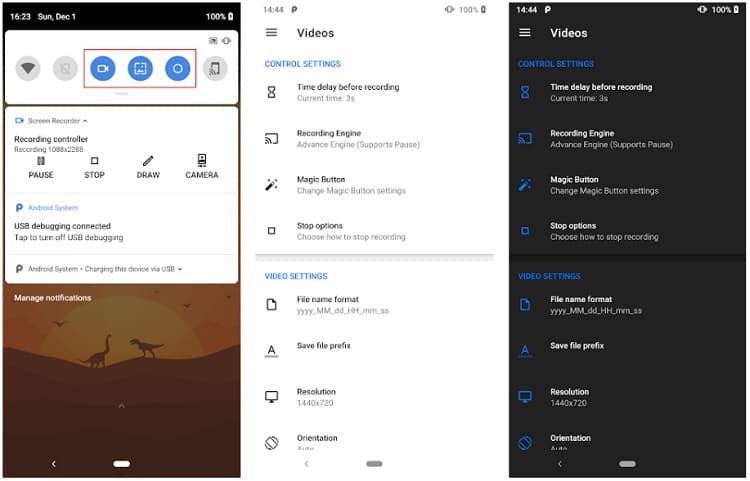Click Resolution monitor icon in dark theme
The image size is (750, 481).
[525, 397]
